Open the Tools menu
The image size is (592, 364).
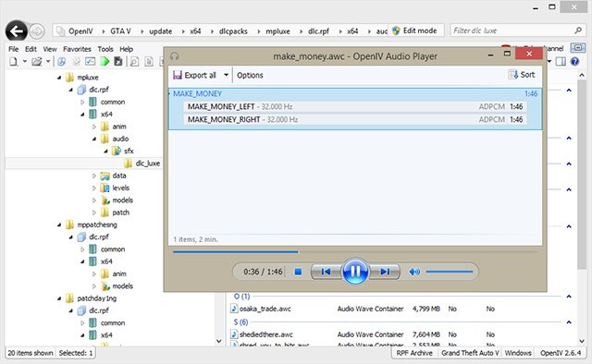click(x=105, y=49)
